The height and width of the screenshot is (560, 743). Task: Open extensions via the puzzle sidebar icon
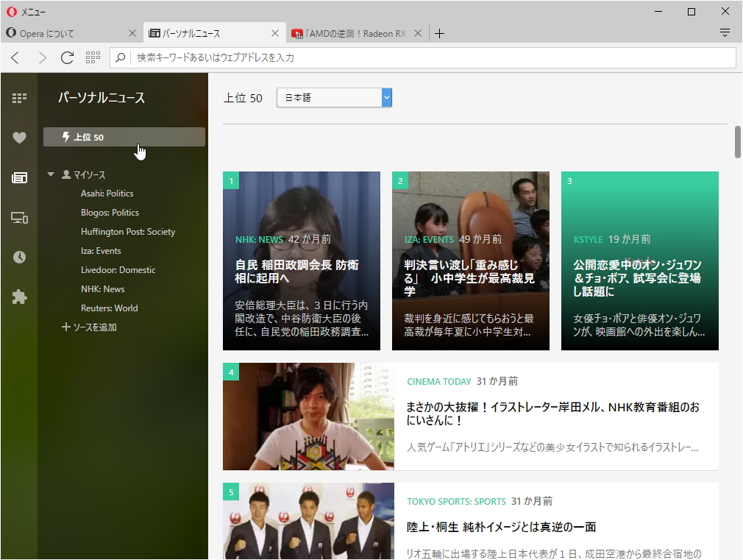point(18,297)
